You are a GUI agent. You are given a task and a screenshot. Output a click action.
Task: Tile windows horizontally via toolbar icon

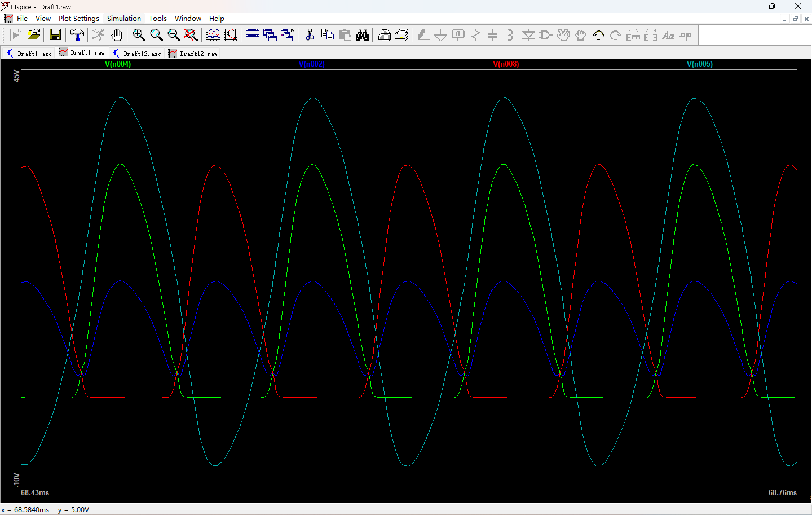[x=252, y=35]
